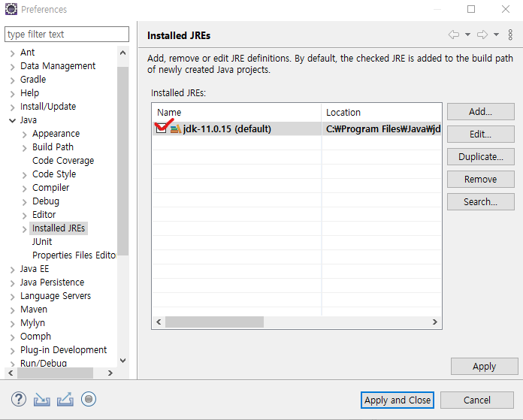Toggle the jdk-11.0.15 default checkbox

(161, 128)
